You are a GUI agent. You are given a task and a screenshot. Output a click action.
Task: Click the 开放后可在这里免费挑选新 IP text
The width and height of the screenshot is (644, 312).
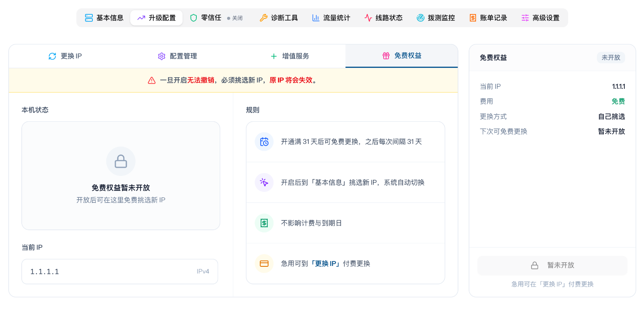coord(121,200)
